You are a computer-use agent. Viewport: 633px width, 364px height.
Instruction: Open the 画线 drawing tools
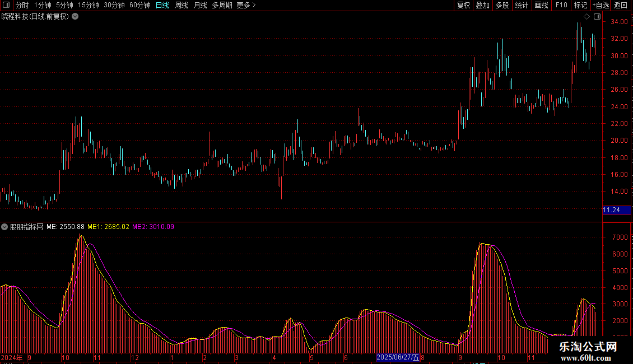point(541,5)
